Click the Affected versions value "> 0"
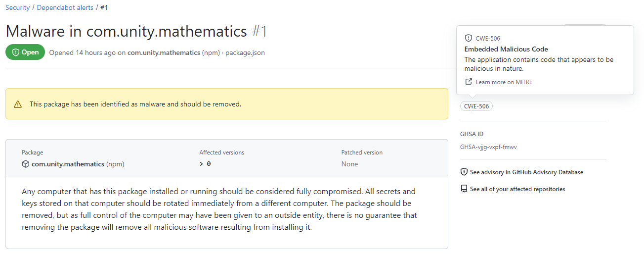The width and height of the screenshot is (644, 255). (205, 164)
